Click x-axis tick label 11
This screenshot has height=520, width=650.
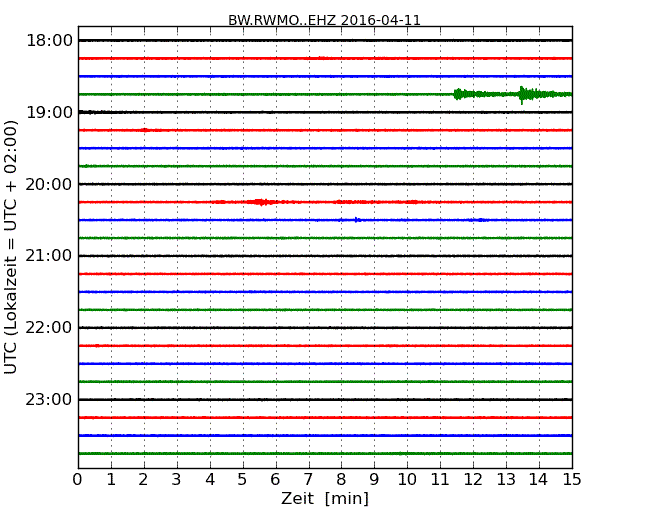pyautogui.click(x=440, y=480)
